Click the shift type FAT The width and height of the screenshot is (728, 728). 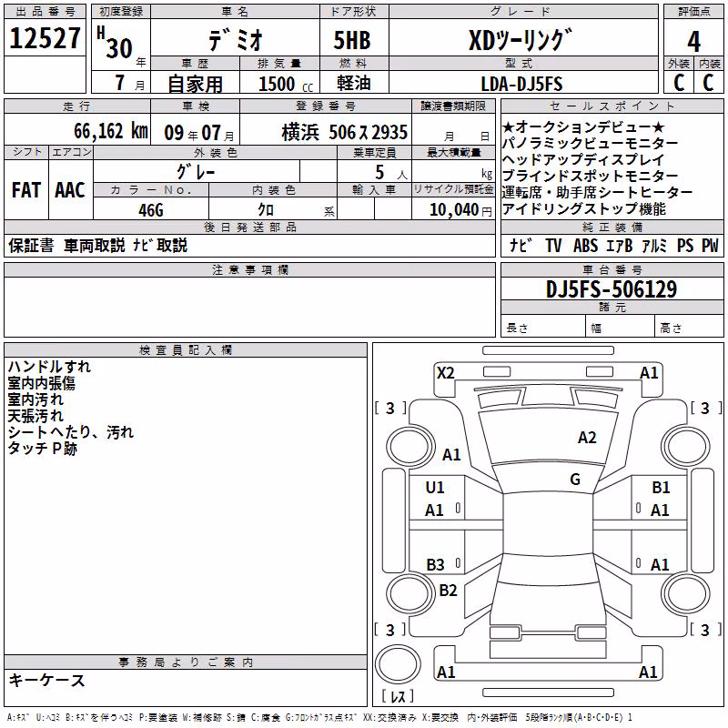coord(26,190)
